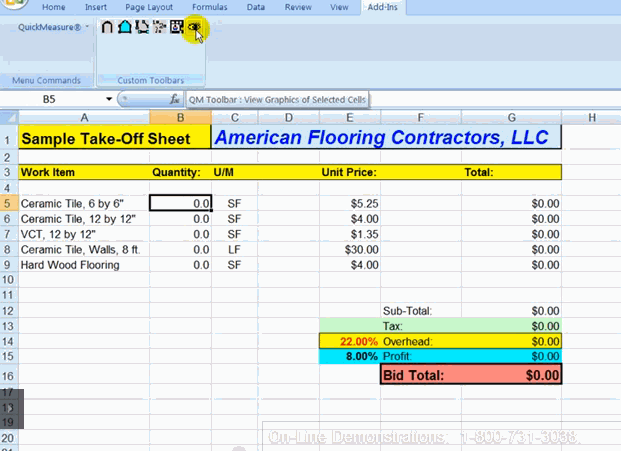621x451 pixels.
Task: Click the yellow 'Overhead:' label cell
Action: (x=421, y=341)
